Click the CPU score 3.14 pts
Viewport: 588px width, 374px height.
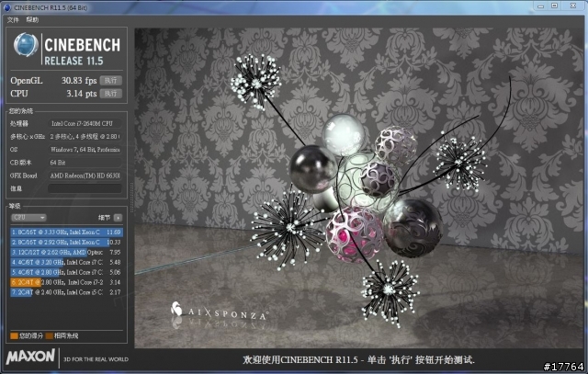pos(82,94)
